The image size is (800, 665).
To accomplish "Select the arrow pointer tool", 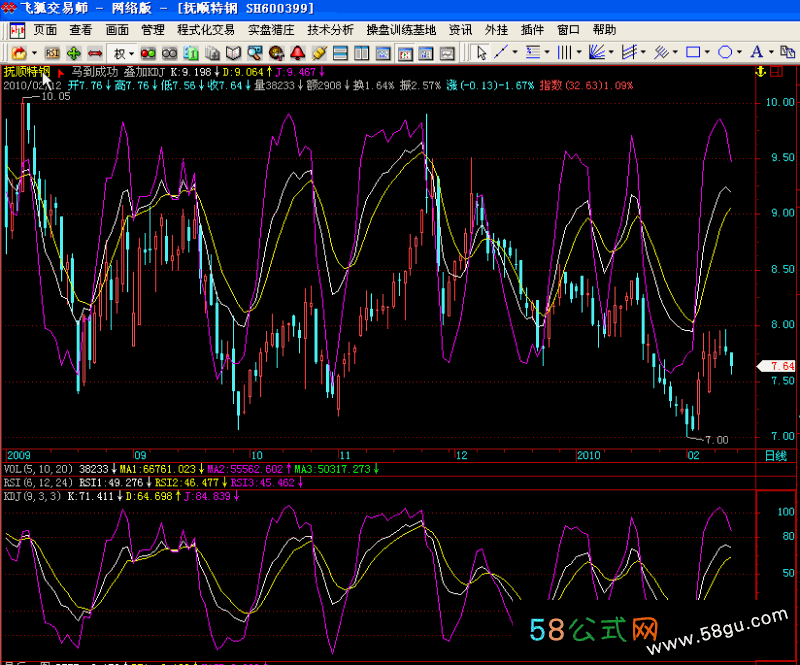I will pos(481,52).
